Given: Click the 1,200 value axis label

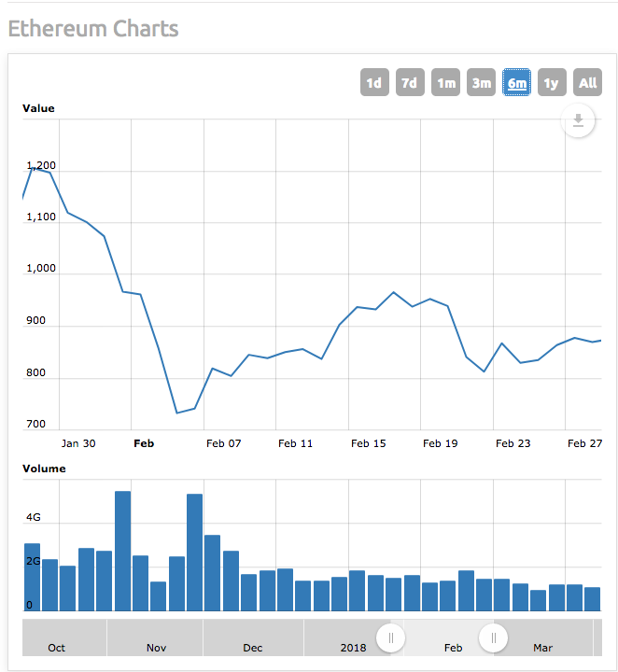Looking at the screenshot, I should point(41,165).
